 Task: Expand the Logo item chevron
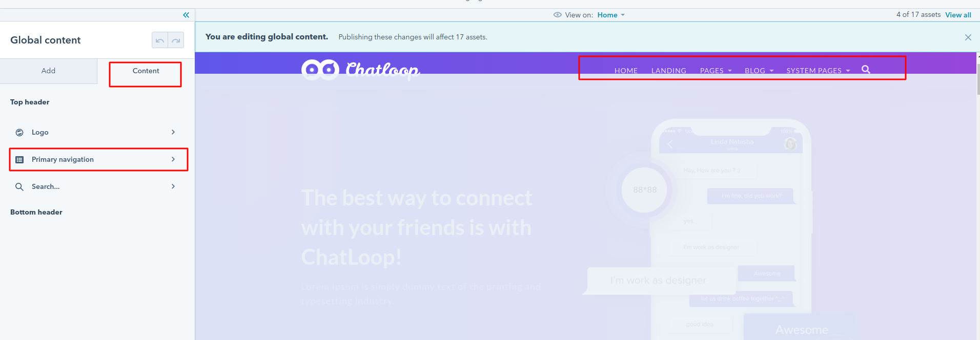(173, 132)
